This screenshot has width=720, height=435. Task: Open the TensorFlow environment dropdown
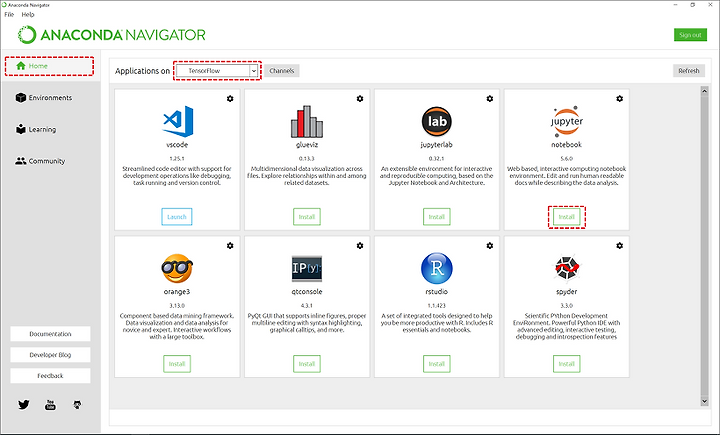point(217,71)
